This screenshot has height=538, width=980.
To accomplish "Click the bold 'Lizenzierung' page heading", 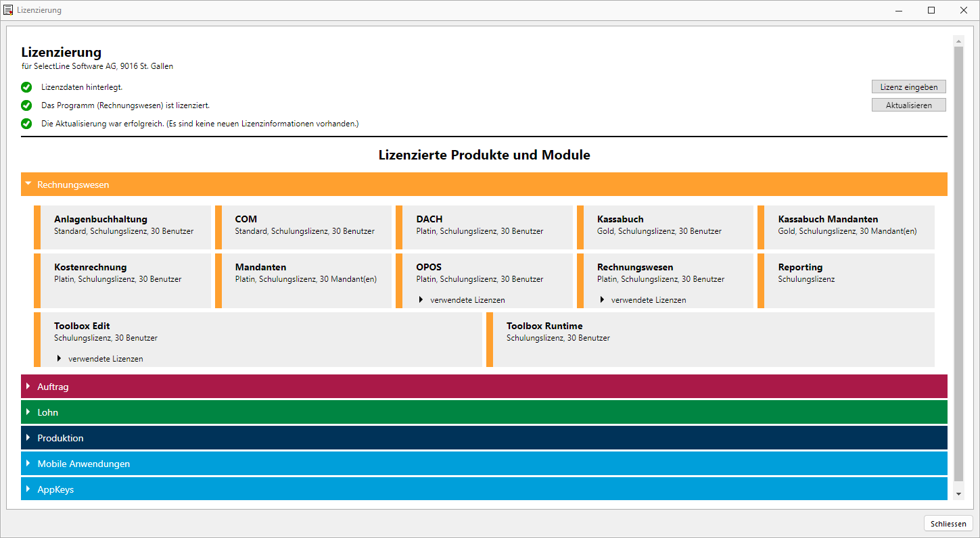I will coord(62,52).
